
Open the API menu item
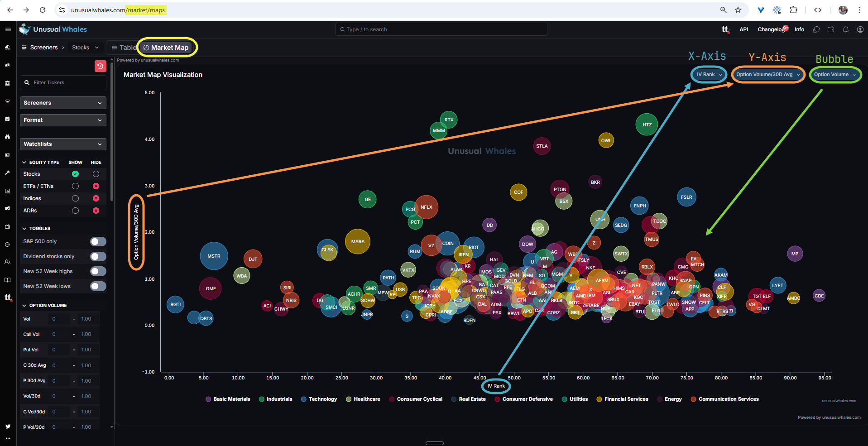pos(743,29)
